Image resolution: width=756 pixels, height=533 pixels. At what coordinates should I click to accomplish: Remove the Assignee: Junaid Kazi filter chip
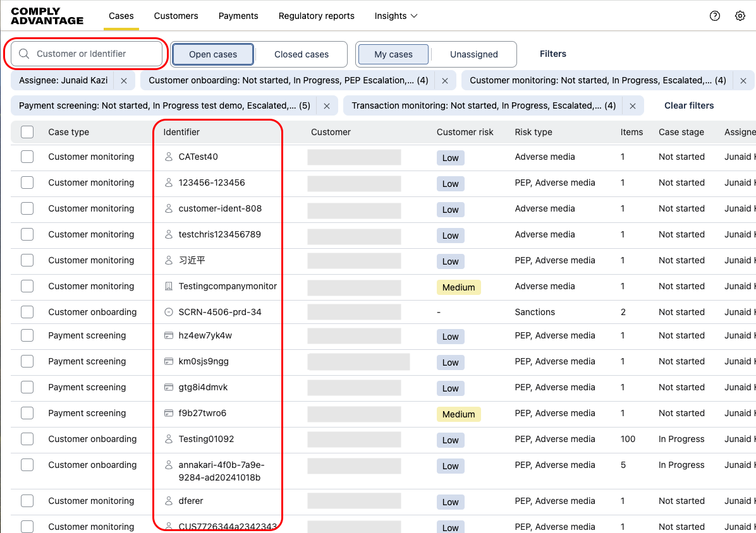124,81
